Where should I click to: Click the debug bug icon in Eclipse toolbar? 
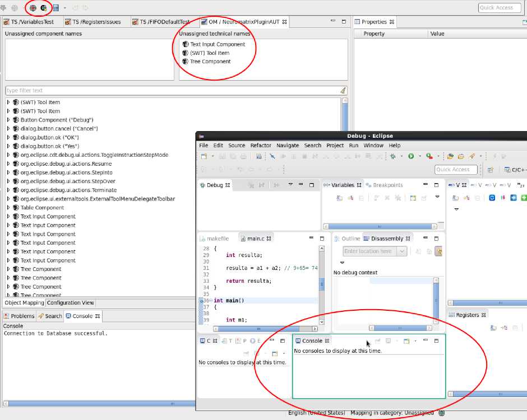pos(393,156)
